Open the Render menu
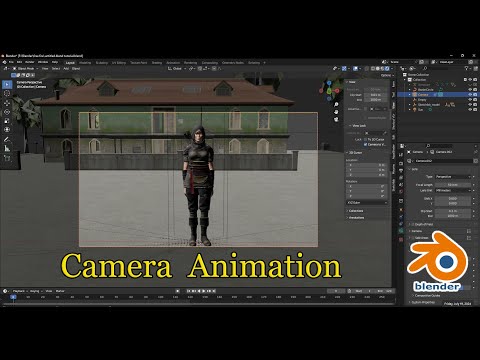 click(30, 62)
